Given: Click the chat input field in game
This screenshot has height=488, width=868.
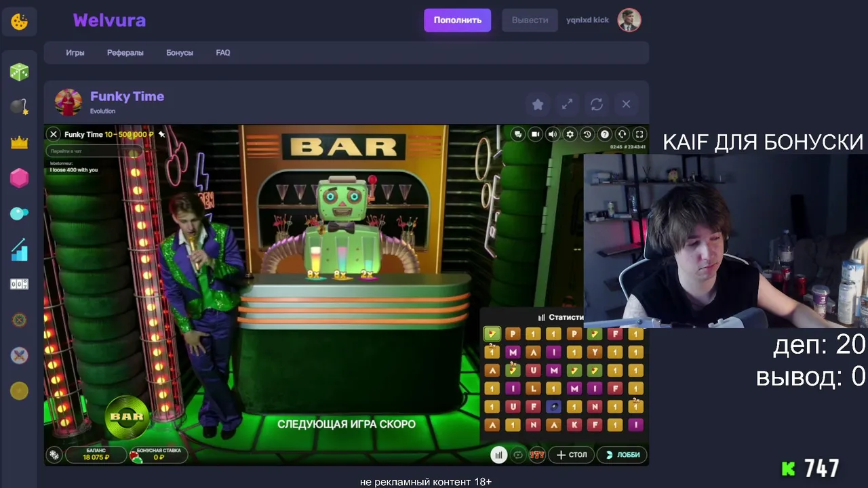Looking at the screenshot, I should click(x=94, y=152).
